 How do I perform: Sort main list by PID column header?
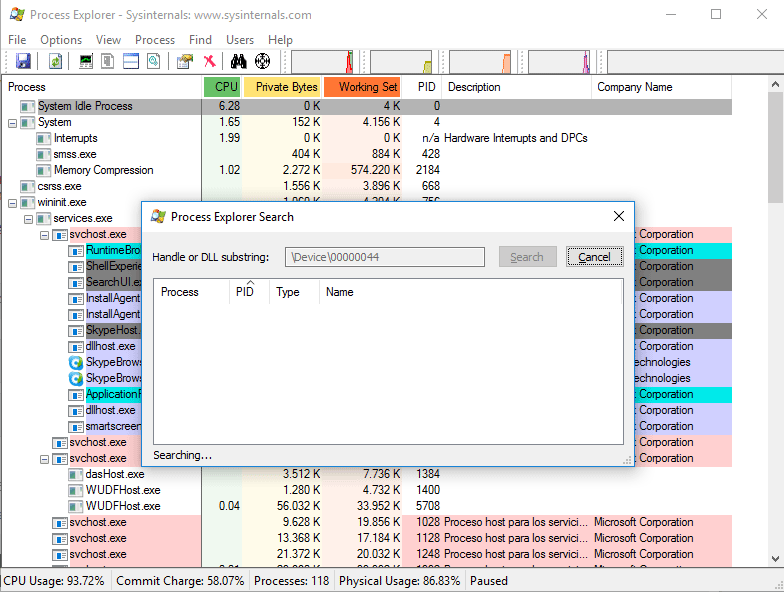click(422, 87)
